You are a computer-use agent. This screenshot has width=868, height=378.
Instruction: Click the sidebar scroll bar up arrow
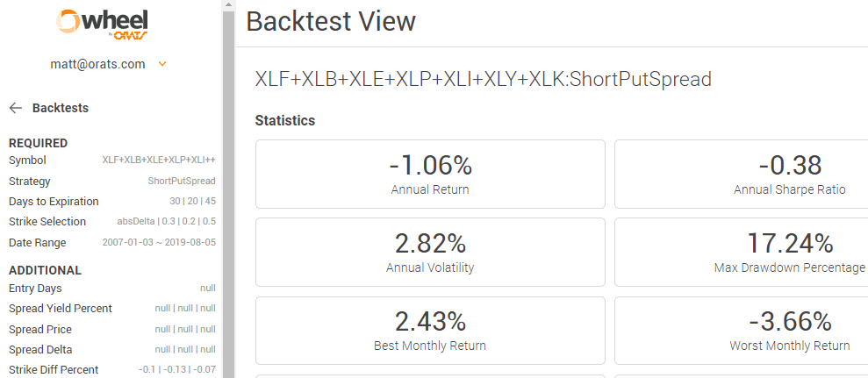point(228,5)
